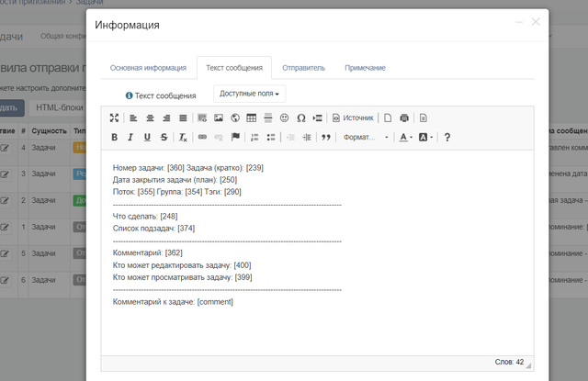Insert a table in the editor
Screen dimensions: 588x381
coord(252,118)
